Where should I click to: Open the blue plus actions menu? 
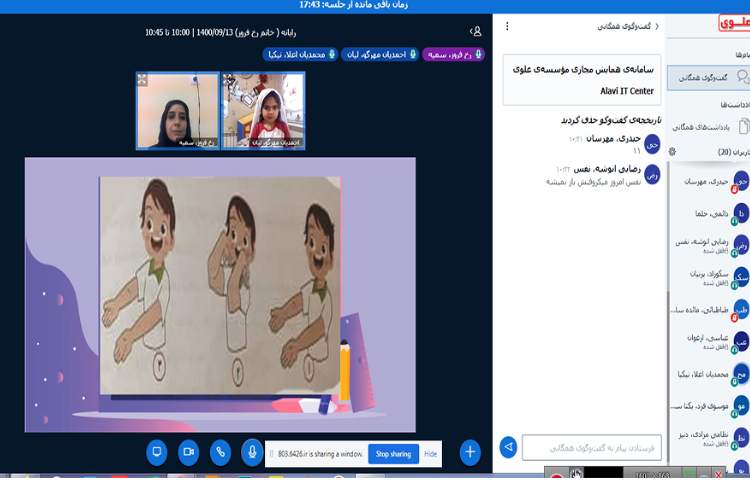pos(470,452)
